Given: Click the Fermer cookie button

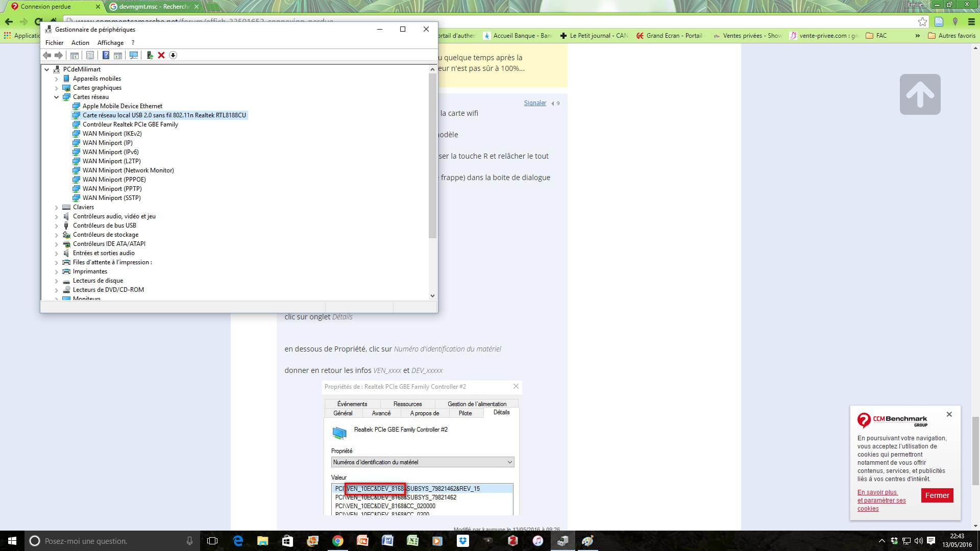Looking at the screenshot, I should click(x=937, y=495).
